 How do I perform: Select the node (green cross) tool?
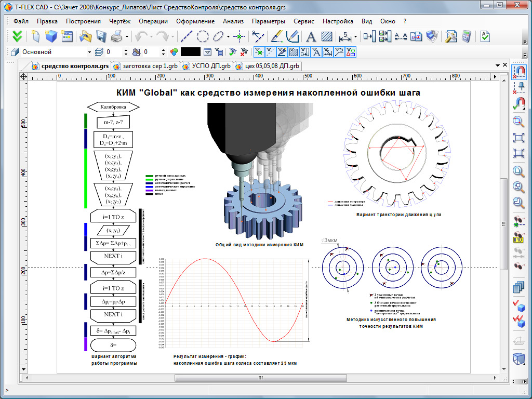click(239, 36)
